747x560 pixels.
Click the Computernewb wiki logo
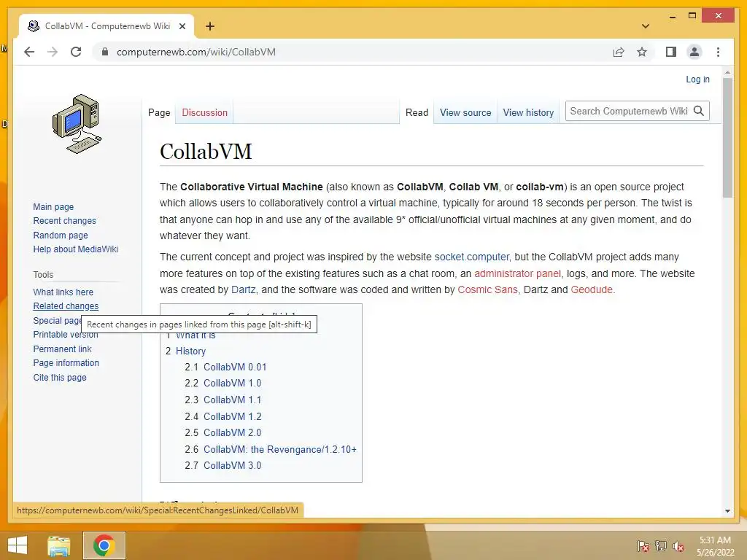point(77,124)
